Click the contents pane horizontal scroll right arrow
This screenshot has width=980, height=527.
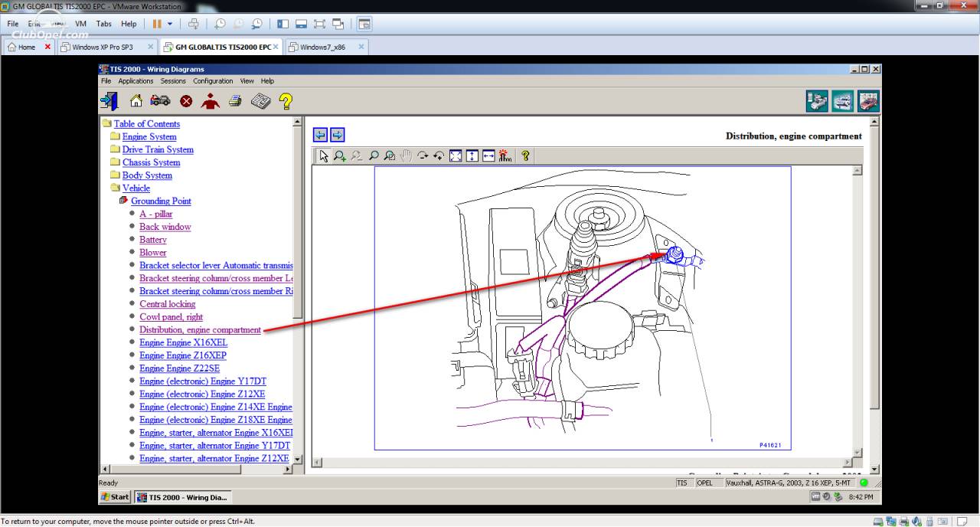point(288,468)
